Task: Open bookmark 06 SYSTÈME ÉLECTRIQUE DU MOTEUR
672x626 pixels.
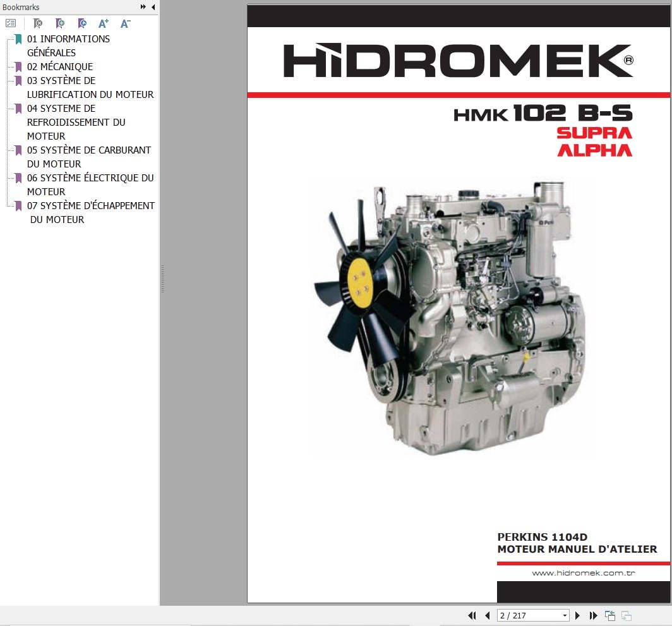Action: (x=90, y=185)
